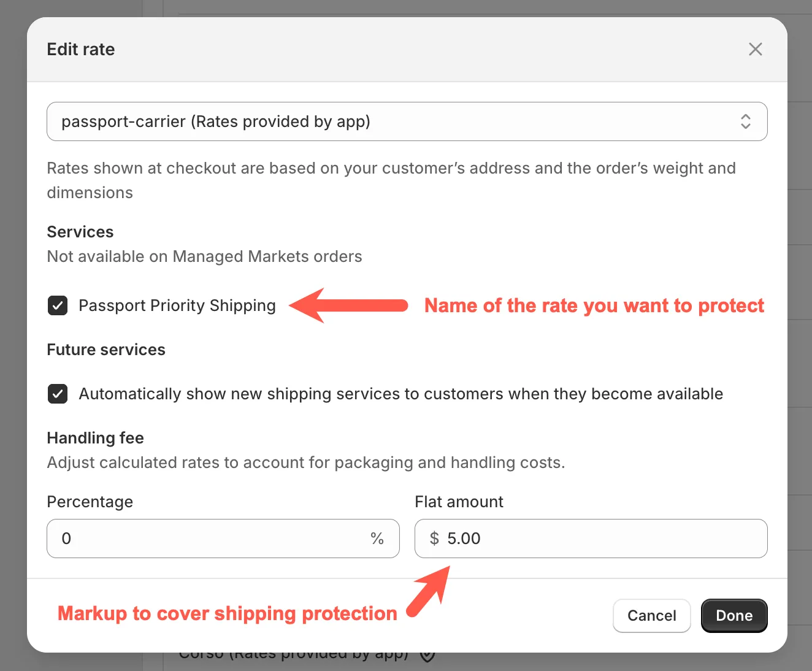Viewport: 812px width, 671px height.
Task: Click the checkmark icon on Passport Priority Shipping
Action: tap(57, 305)
